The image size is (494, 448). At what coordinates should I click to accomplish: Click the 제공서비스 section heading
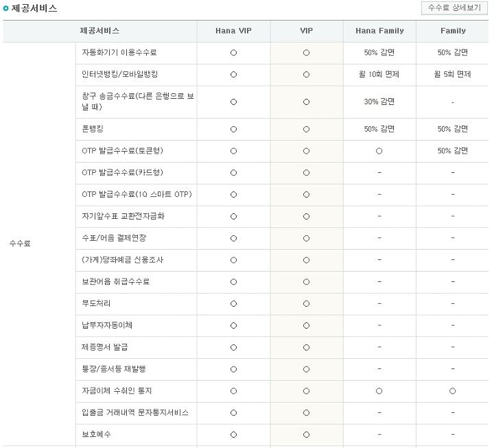(x=34, y=8)
